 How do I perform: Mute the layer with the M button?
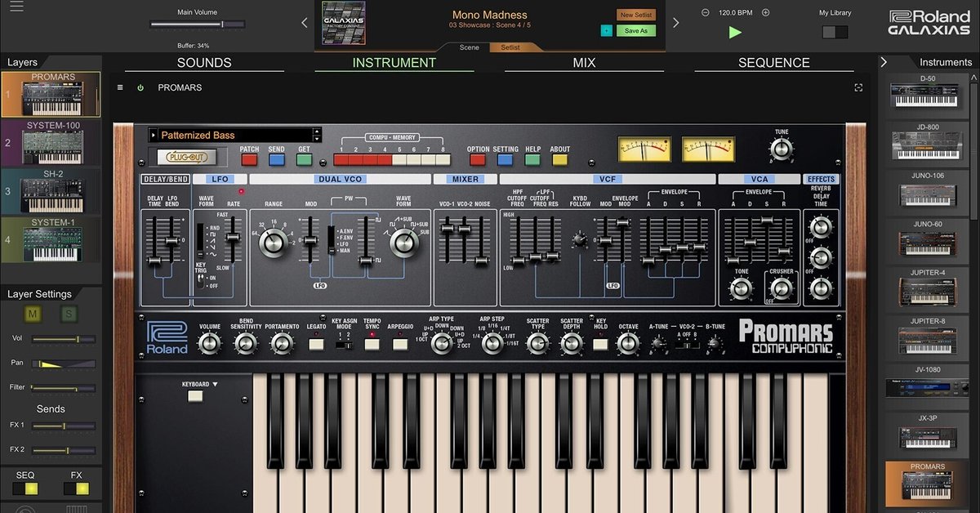[33, 314]
